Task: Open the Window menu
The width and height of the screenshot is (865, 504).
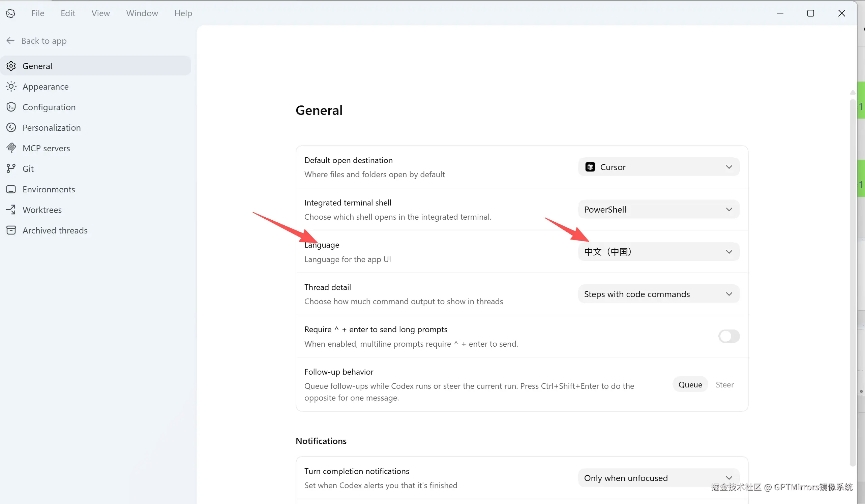Action: 142,13
